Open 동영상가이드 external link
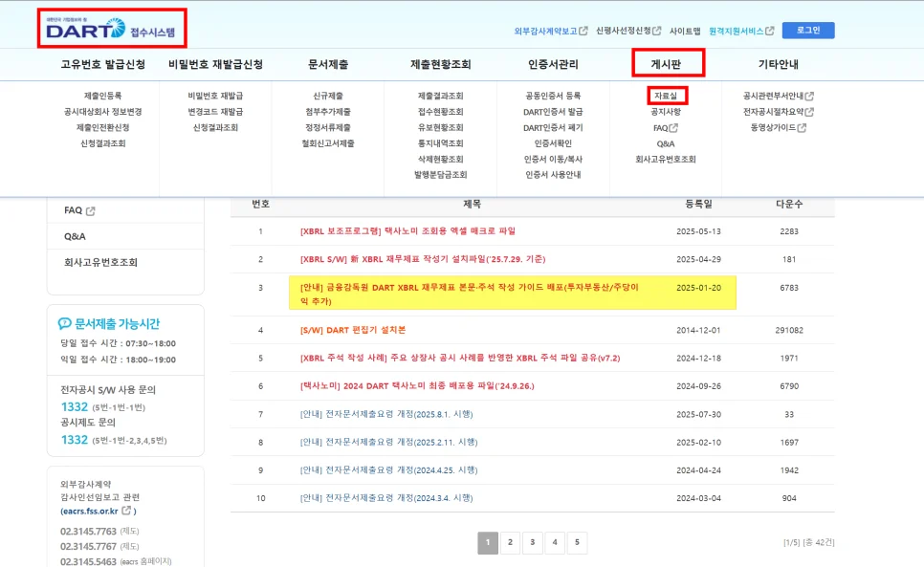The width and height of the screenshot is (924, 567). (x=778, y=127)
